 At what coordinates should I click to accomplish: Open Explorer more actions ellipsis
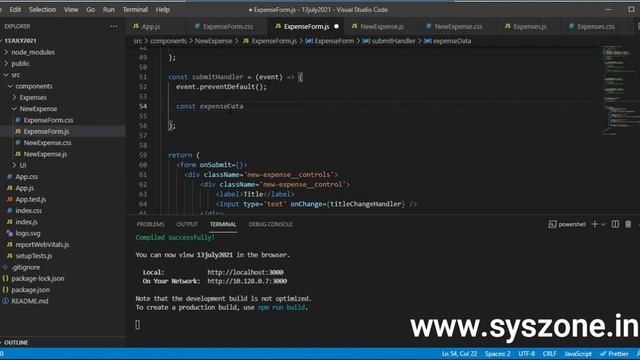tap(113, 26)
